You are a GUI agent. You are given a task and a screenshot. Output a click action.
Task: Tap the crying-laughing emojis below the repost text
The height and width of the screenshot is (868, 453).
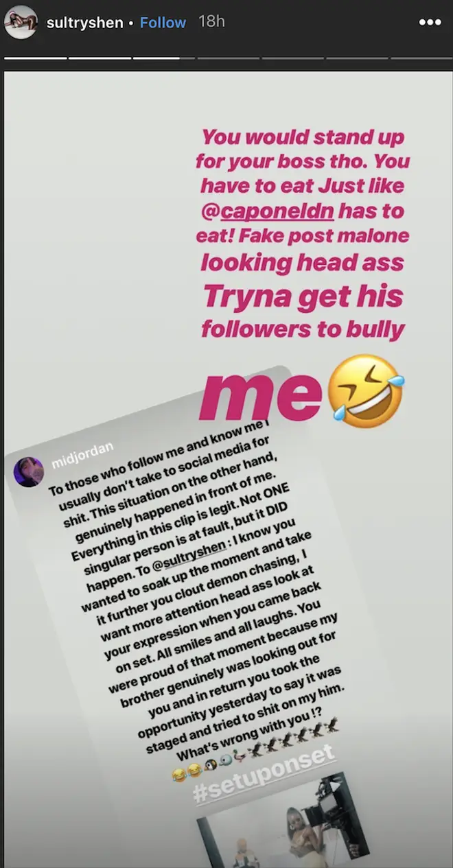[187, 774]
